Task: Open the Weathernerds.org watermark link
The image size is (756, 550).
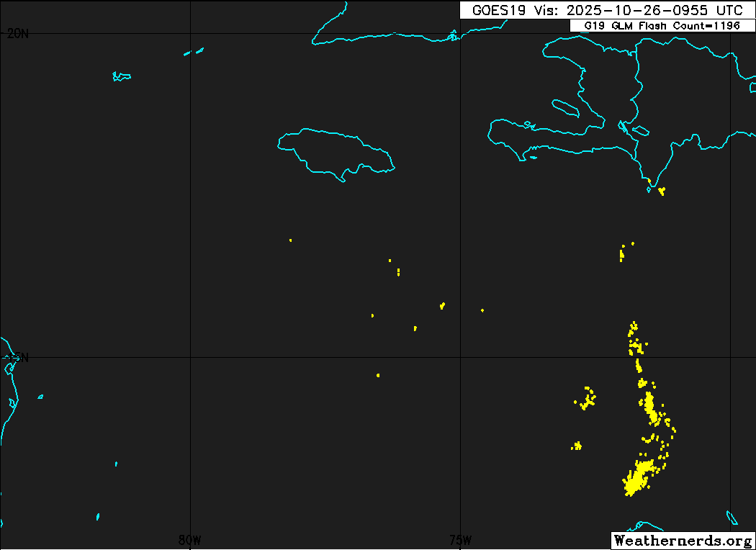Action: [x=682, y=540]
